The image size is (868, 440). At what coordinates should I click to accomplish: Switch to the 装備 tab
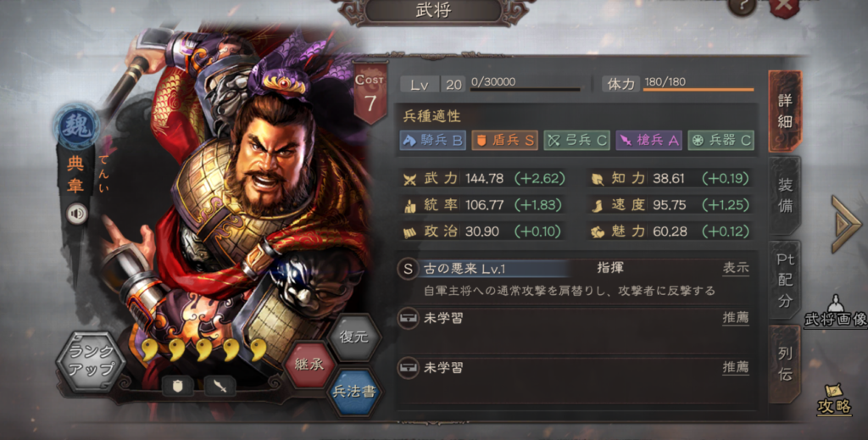tap(785, 195)
